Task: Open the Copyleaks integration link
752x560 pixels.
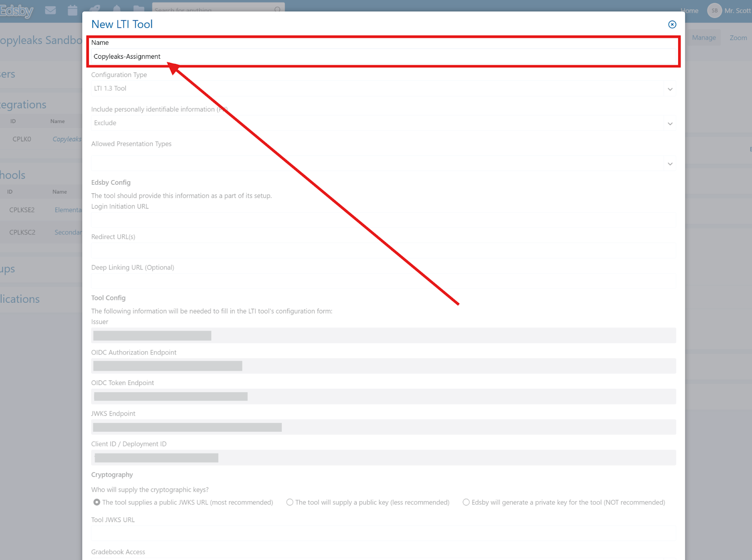Action: pos(67,139)
